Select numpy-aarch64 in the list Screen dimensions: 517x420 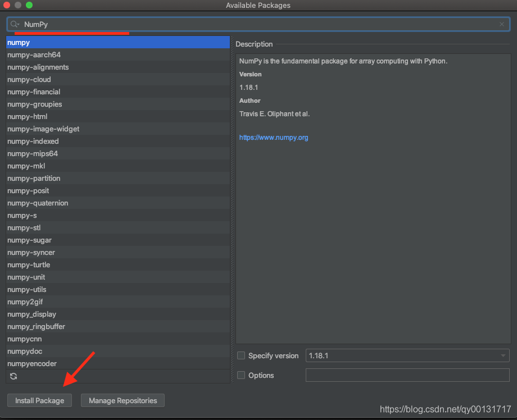tap(117, 54)
